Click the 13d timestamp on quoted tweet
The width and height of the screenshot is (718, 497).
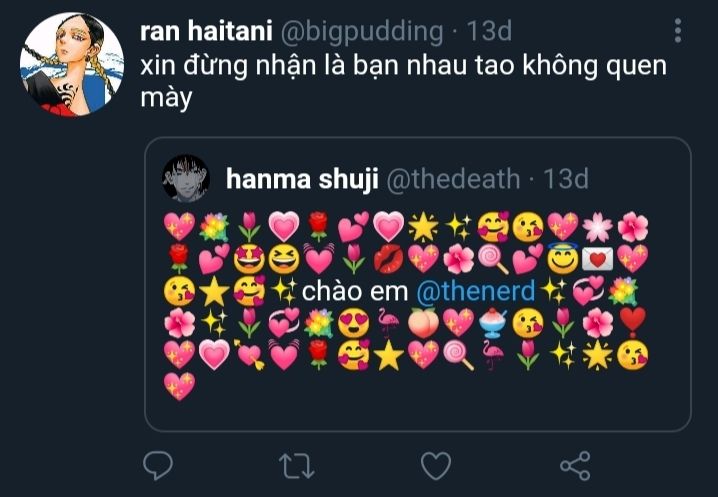(x=566, y=179)
